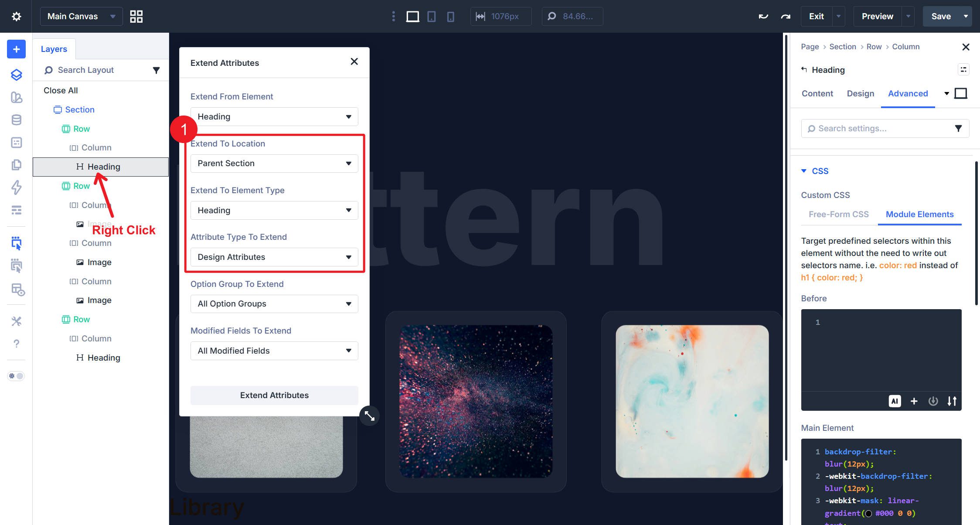Open the global Styles panel icon

(16, 98)
